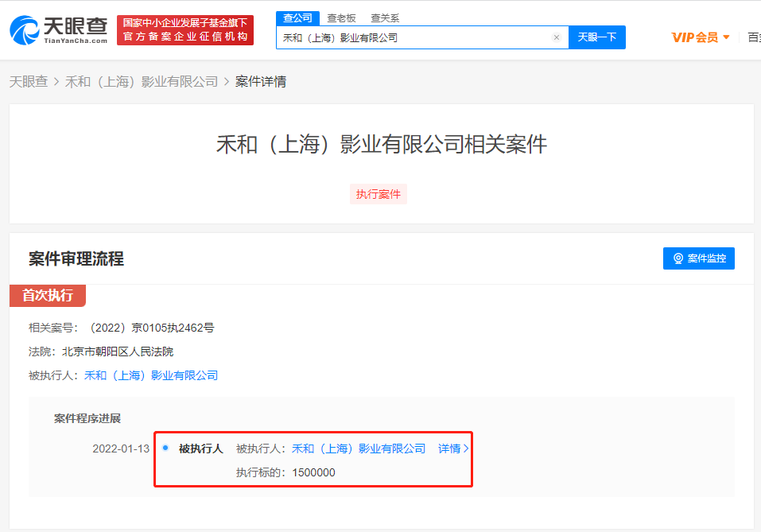
Task: Go to 天眼查 breadcrumb link
Action: click(x=28, y=82)
